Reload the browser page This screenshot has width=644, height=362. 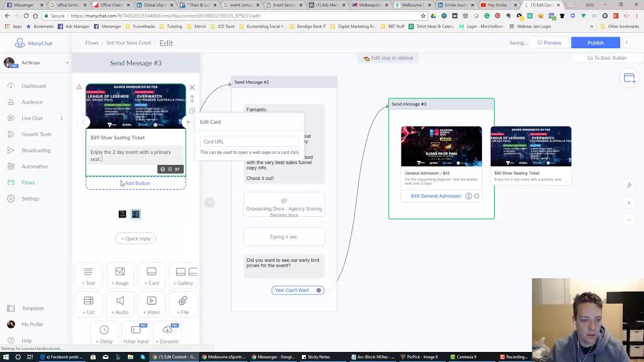click(26, 16)
